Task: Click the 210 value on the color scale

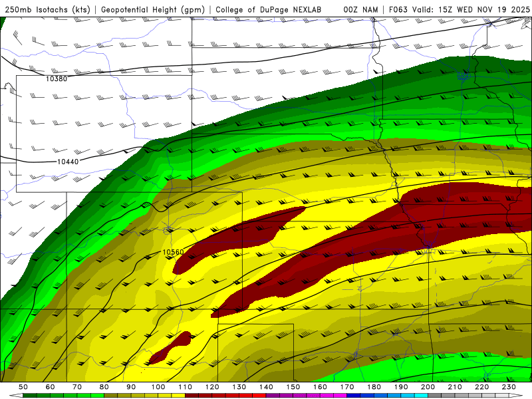Action: [455, 387]
